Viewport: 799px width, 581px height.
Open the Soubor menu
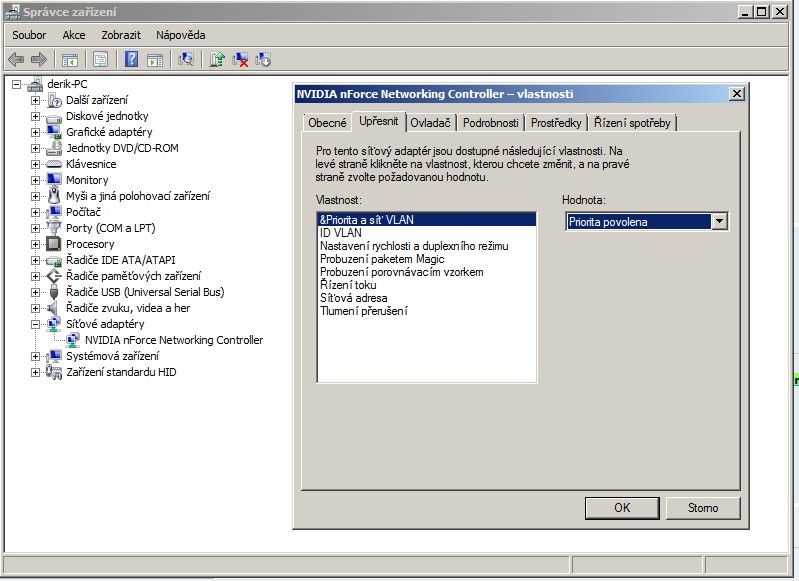pos(29,35)
